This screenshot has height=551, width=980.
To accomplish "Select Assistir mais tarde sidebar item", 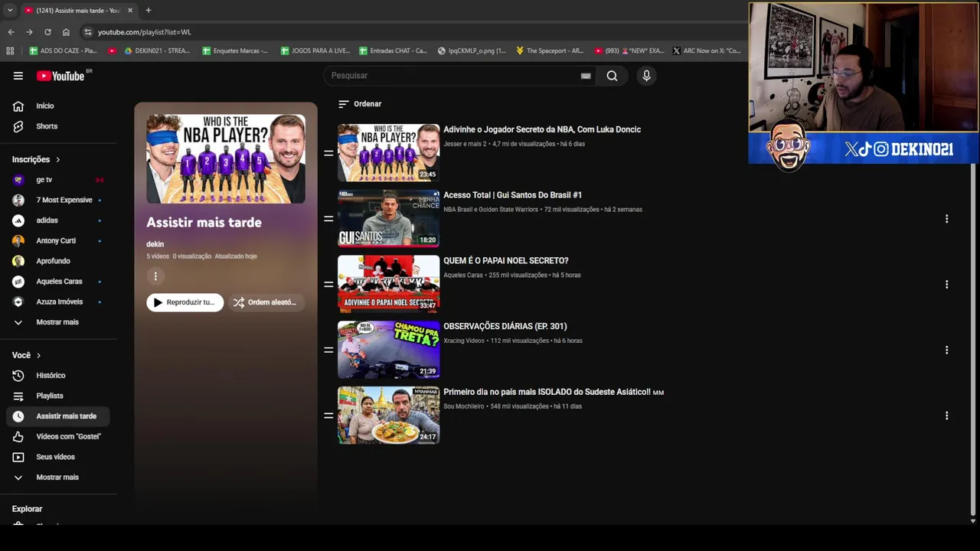I will [x=60, y=416].
